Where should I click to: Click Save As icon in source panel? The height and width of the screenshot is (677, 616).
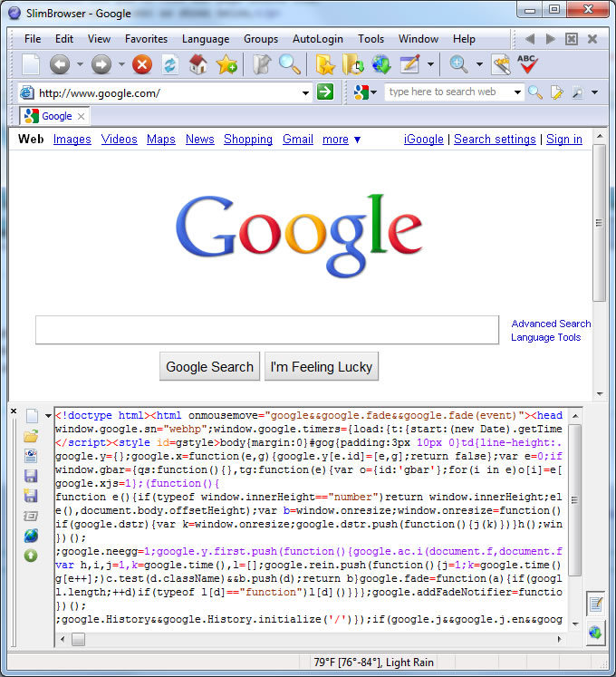pyautogui.click(x=31, y=496)
